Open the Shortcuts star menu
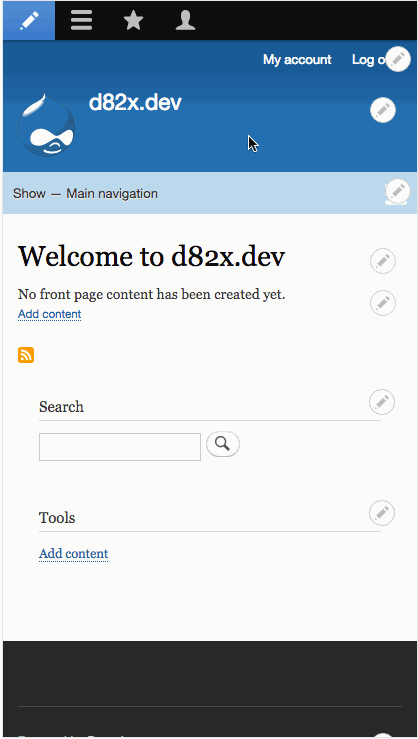Screen dimensions: 418x739 click(133, 21)
